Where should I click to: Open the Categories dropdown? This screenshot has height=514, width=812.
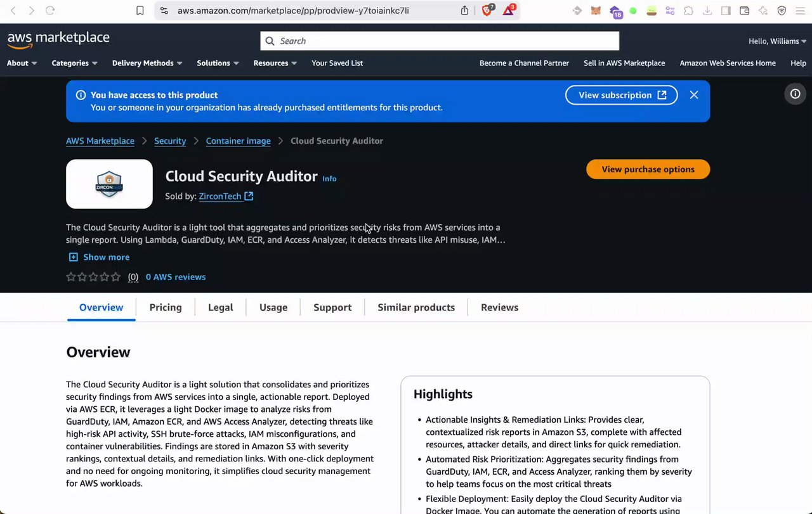[74, 63]
